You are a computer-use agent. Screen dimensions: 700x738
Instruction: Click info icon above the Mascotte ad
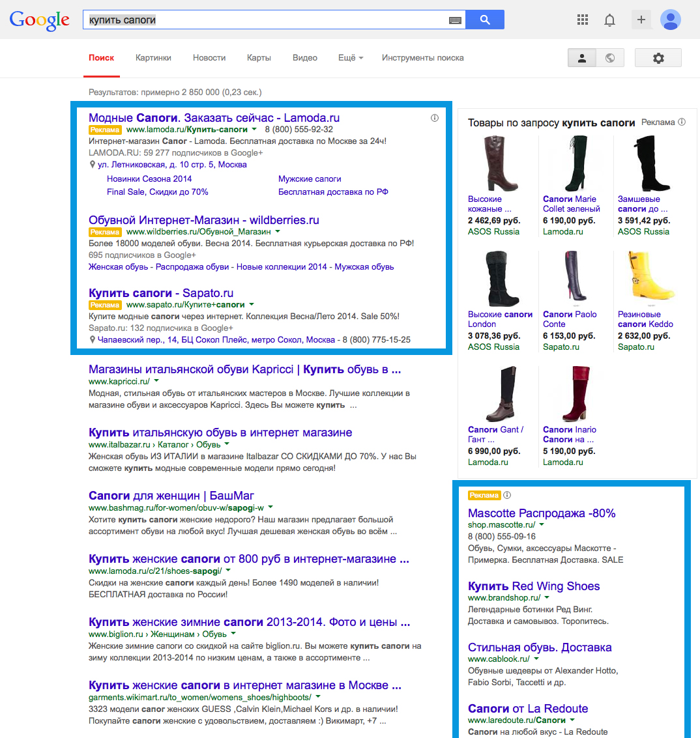coord(507,495)
